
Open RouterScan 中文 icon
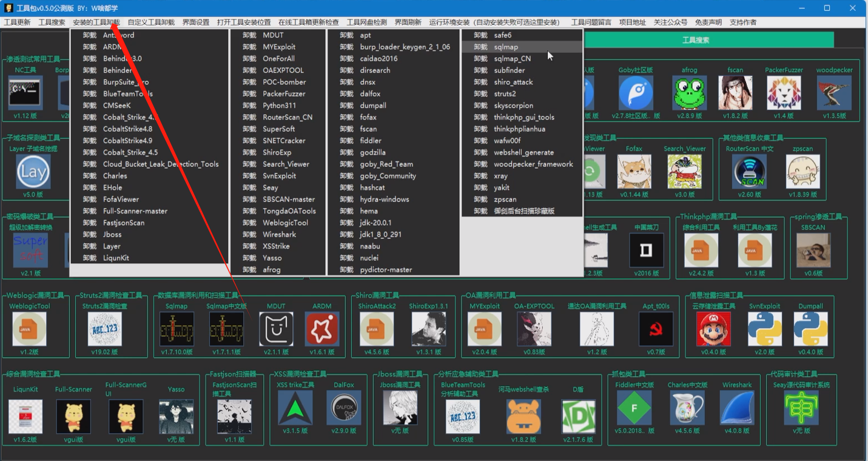pos(749,172)
